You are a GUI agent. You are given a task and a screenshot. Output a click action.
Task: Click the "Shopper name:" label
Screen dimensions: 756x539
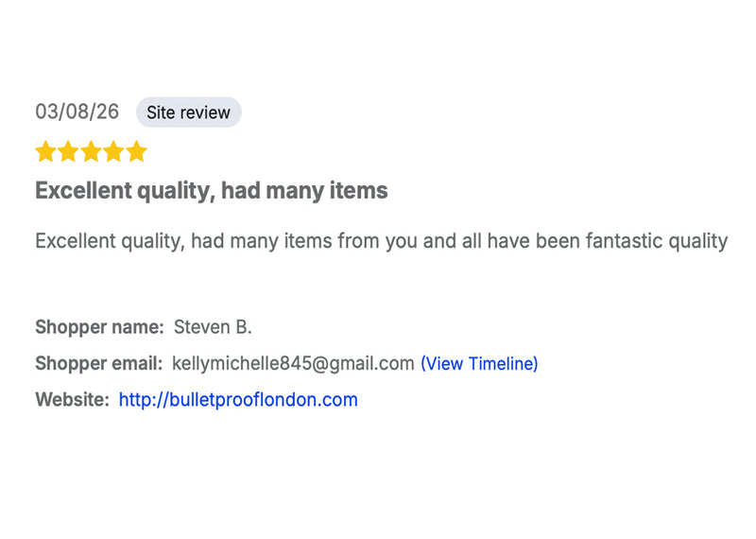99,328
